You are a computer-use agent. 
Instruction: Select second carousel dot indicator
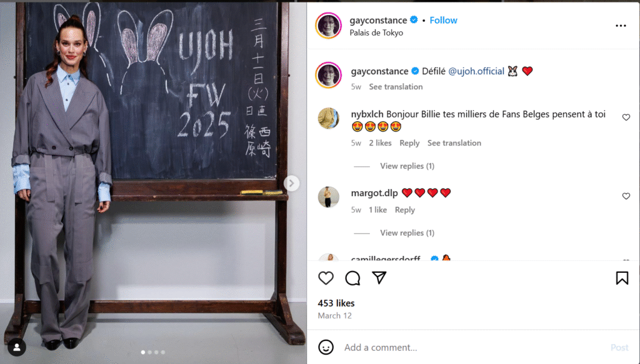pos(150,352)
